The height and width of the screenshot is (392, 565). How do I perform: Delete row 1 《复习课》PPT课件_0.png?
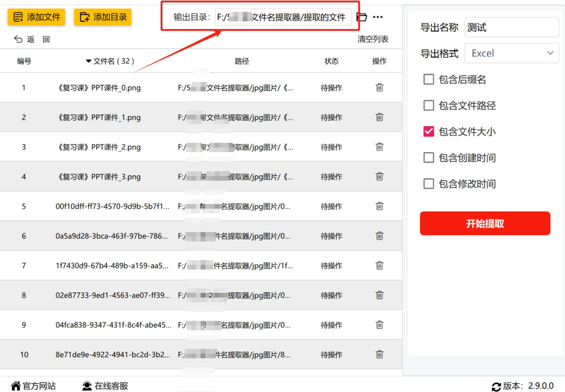point(379,87)
